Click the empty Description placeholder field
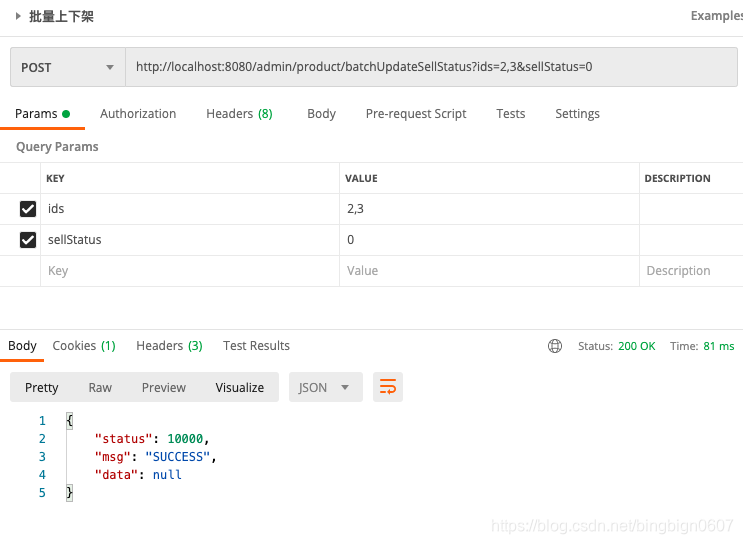This screenshot has height=544, width=743. (x=691, y=271)
